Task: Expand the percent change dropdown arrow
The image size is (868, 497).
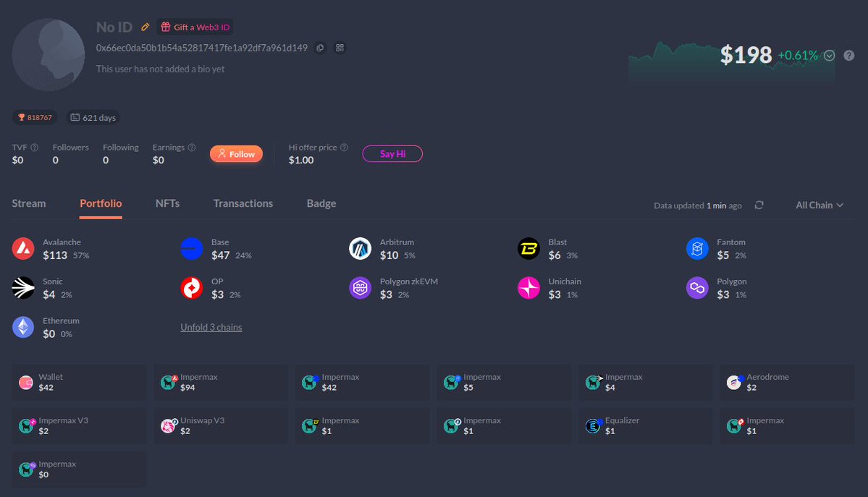Action: (x=829, y=56)
